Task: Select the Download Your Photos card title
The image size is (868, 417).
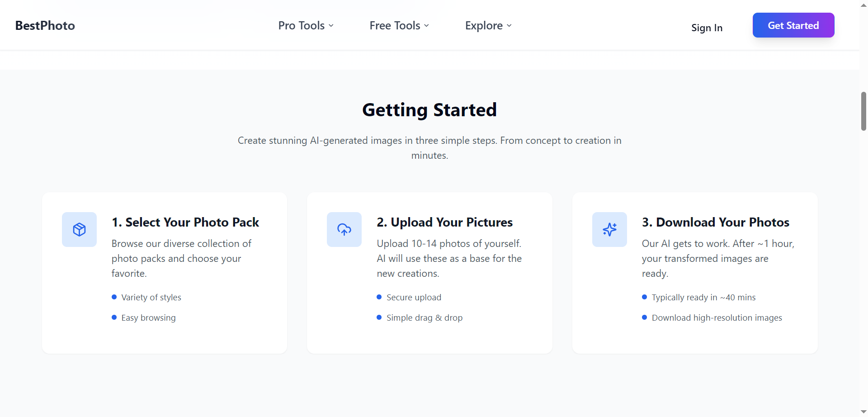Action: click(x=716, y=223)
